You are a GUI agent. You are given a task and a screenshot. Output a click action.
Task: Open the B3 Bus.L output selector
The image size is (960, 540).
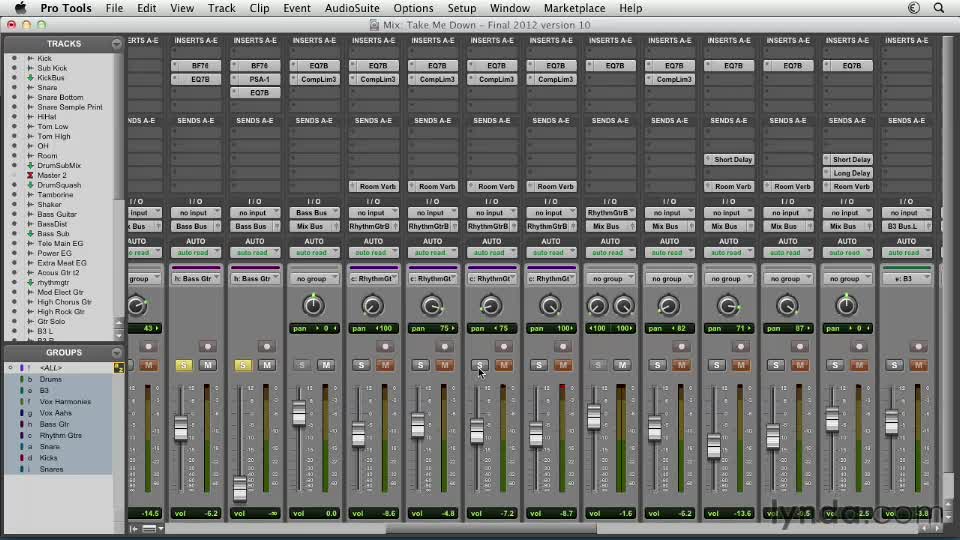pos(907,227)
